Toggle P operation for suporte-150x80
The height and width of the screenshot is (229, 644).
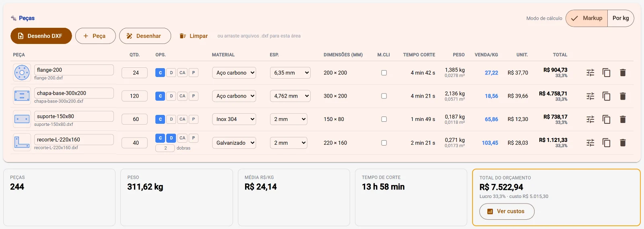click(194, 119)
